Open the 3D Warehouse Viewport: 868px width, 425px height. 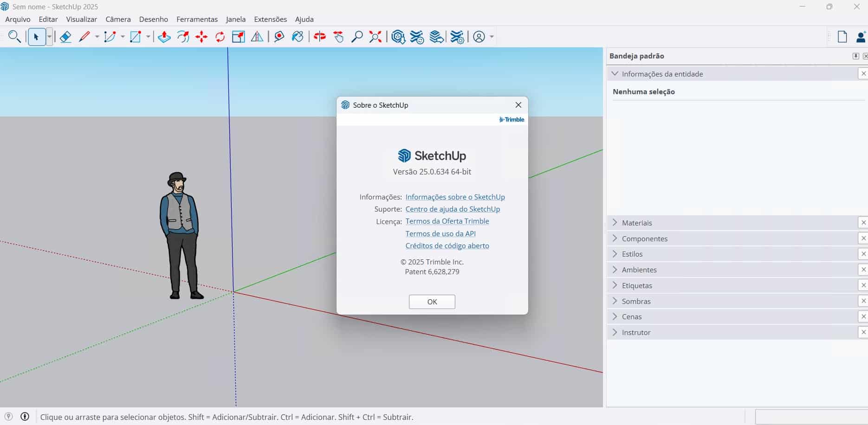pyautogui.click(x=398, y=37)
